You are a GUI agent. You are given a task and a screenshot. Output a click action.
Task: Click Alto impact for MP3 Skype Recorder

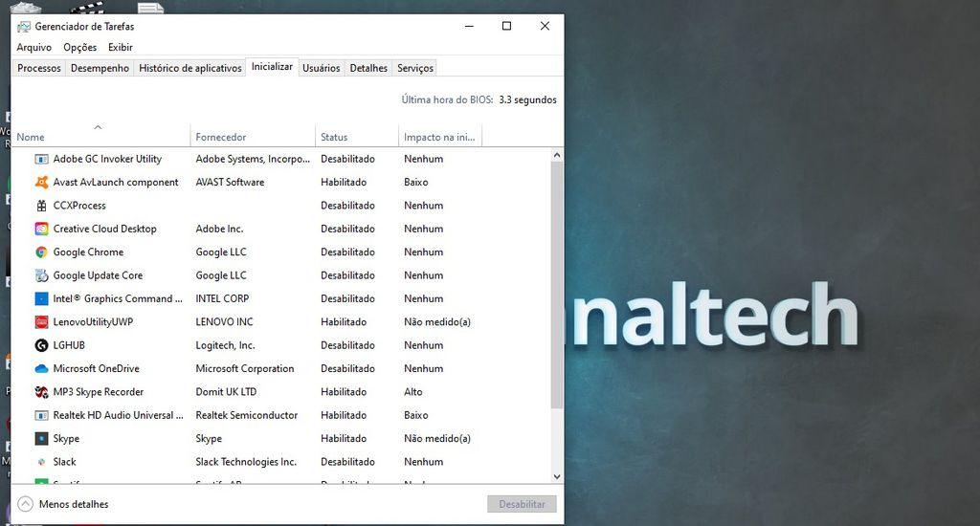pyautogui.click(x=413, y=392)
